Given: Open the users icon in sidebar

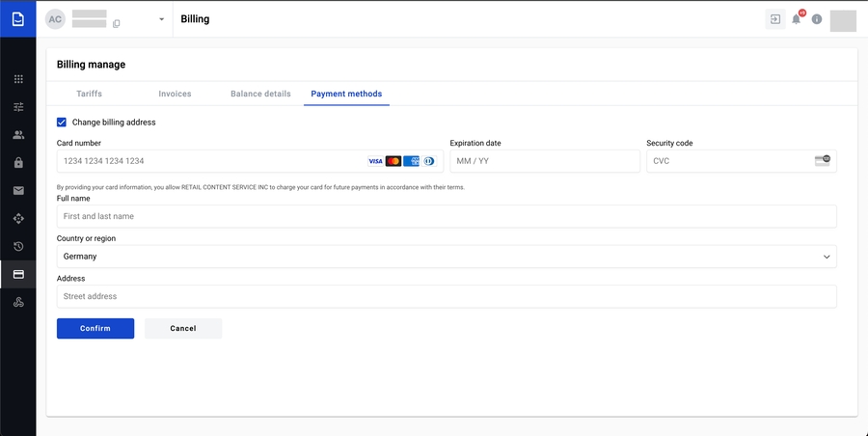Looking at the screenshot, I should 18,135.
